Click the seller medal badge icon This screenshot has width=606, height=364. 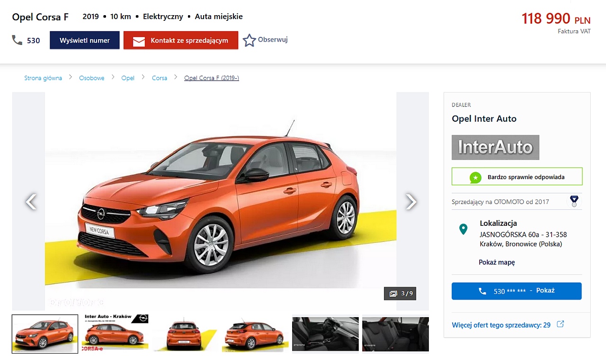pos(574,201)
